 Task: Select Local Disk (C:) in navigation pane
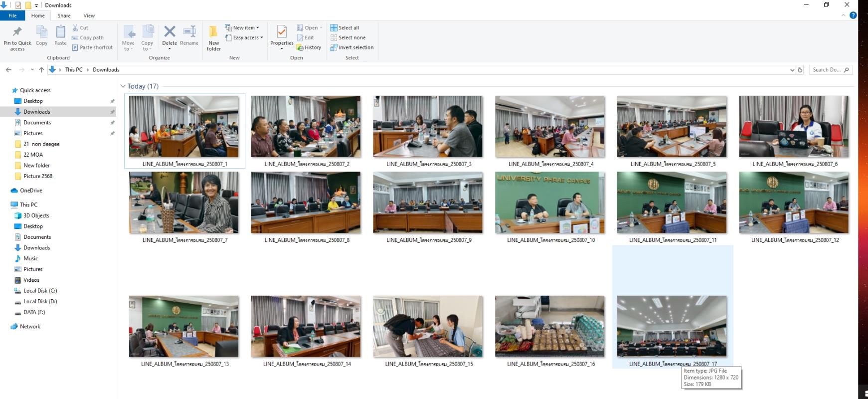(x=40, y=291)
